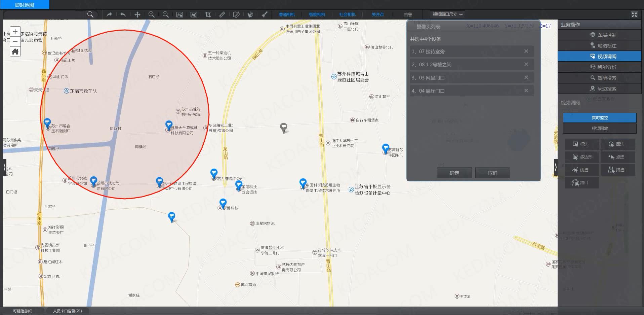This screenshot has height=315, width=644.
Task: Open the 人员卡口告警(21) tab
Action: click(67, 311)
